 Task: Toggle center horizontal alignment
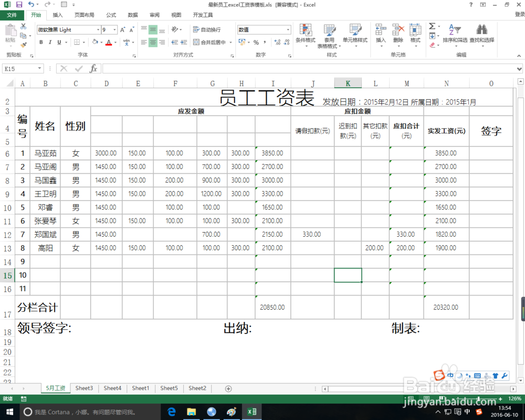(x=153, y=42)
